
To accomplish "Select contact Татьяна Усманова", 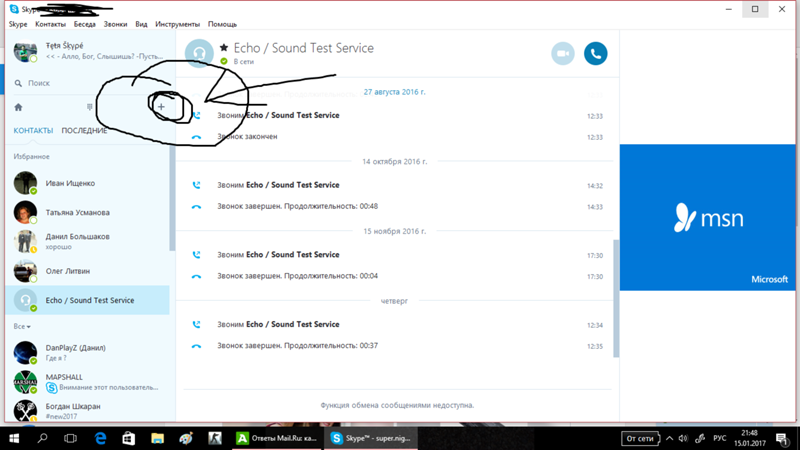I will (87, 212).
